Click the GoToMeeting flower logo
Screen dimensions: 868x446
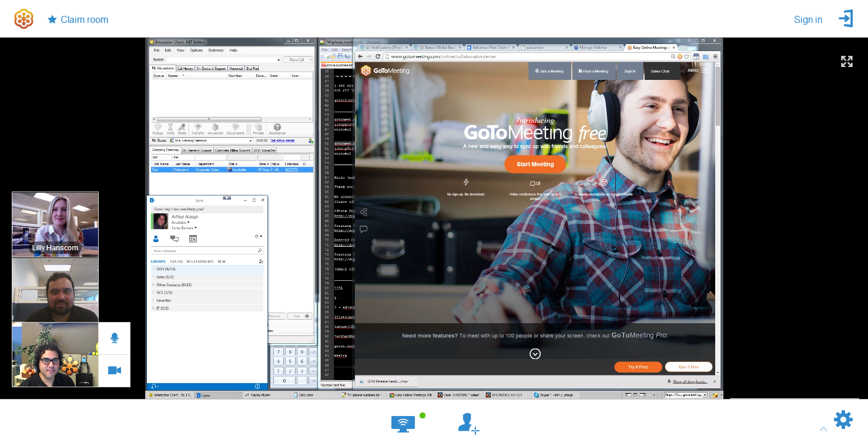(x=24, y=19)
